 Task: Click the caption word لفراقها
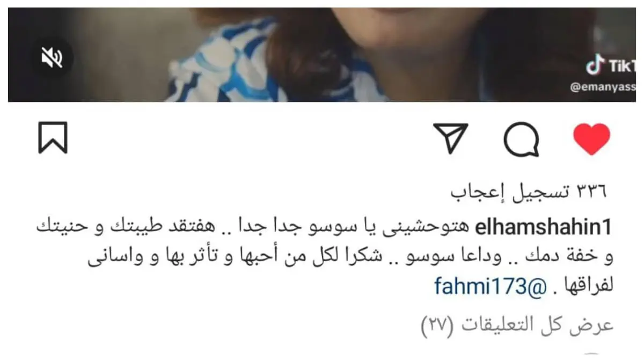pyautogui.click(x=586, y=286)
